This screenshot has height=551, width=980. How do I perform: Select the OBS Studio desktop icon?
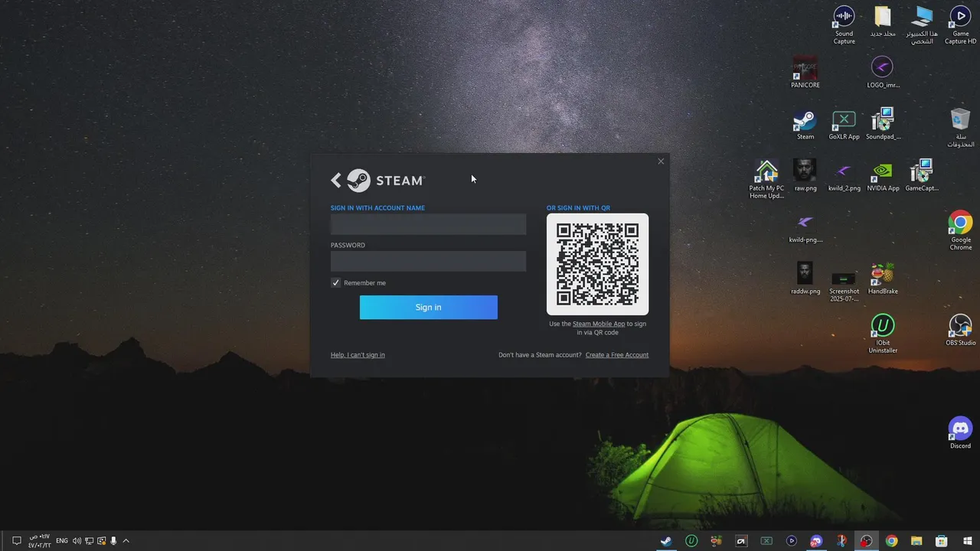coord(960,330)
